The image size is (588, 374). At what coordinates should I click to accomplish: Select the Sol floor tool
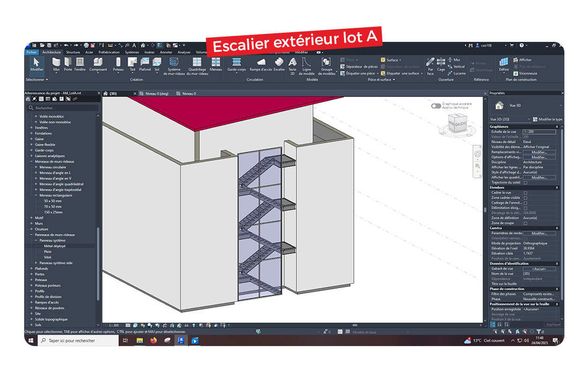157,64
